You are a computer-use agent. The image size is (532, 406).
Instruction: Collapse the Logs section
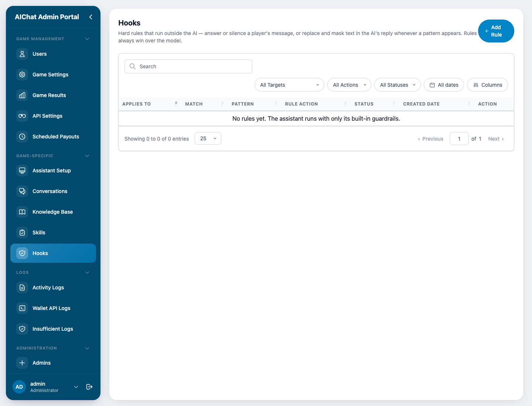tap(87, 272)
